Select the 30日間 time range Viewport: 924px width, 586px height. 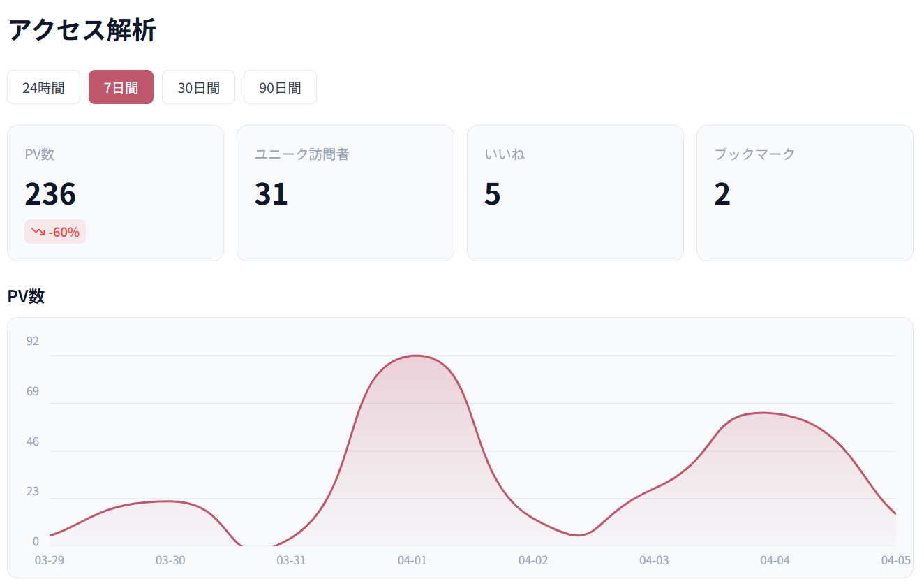pyautogui.click(x=198, y=87)
